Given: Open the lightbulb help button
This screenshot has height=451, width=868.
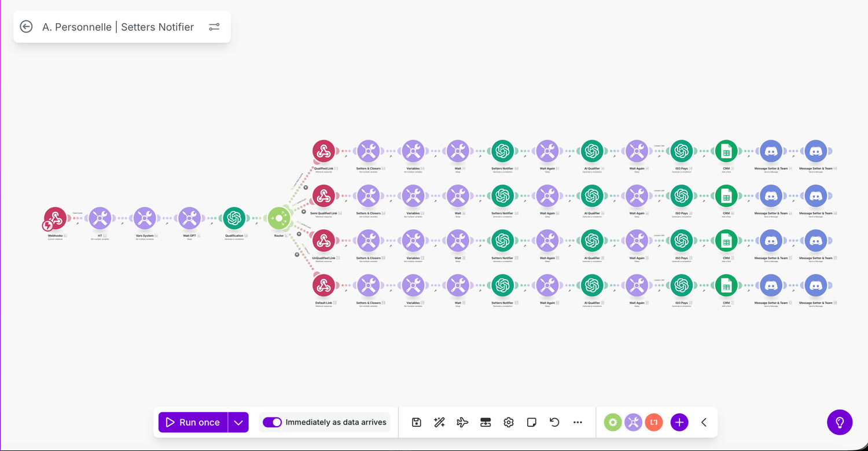Looking at the screenshot, I should (x=840, y=423).
